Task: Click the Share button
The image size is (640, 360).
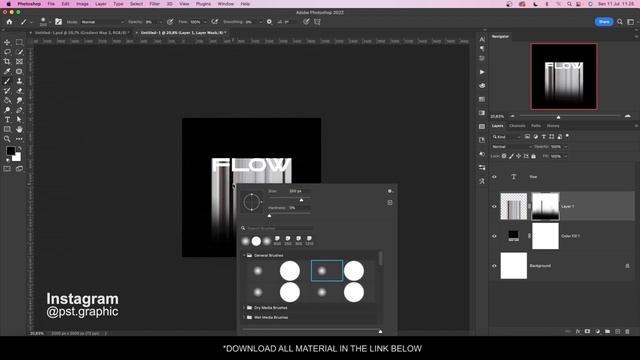Action: click(x=604, y=22)
